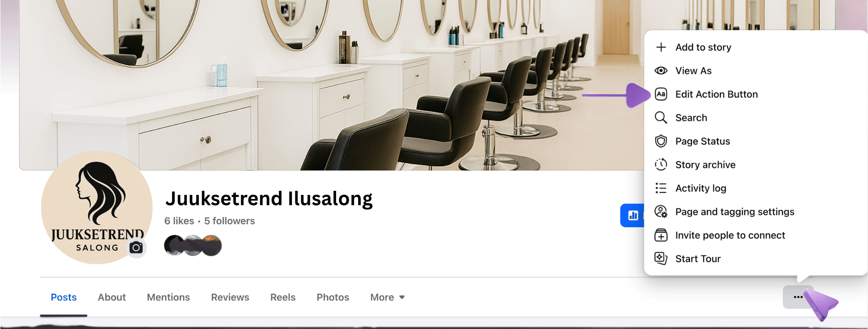Click the Juuksetrend Salong profile logo
The image size is (868, 329).
tap(97, 207)
